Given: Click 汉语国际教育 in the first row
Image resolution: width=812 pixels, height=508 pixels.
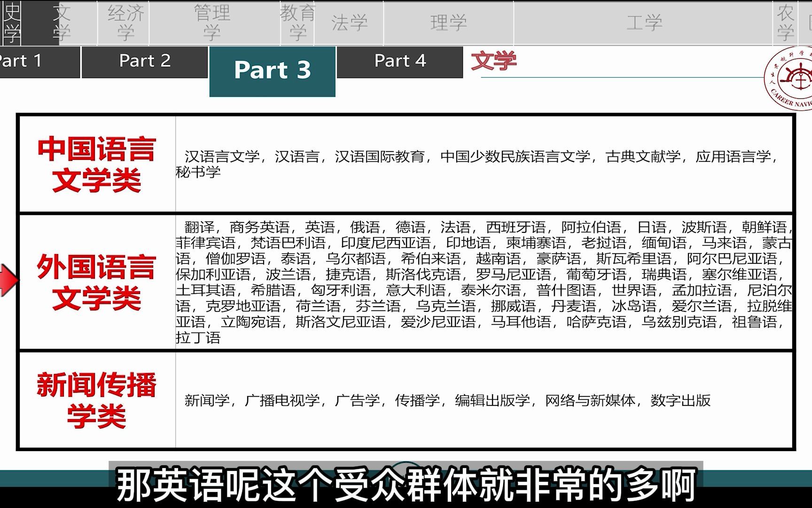Looking at the screenshot, I should pyautogui.click(x=380, y=157).
